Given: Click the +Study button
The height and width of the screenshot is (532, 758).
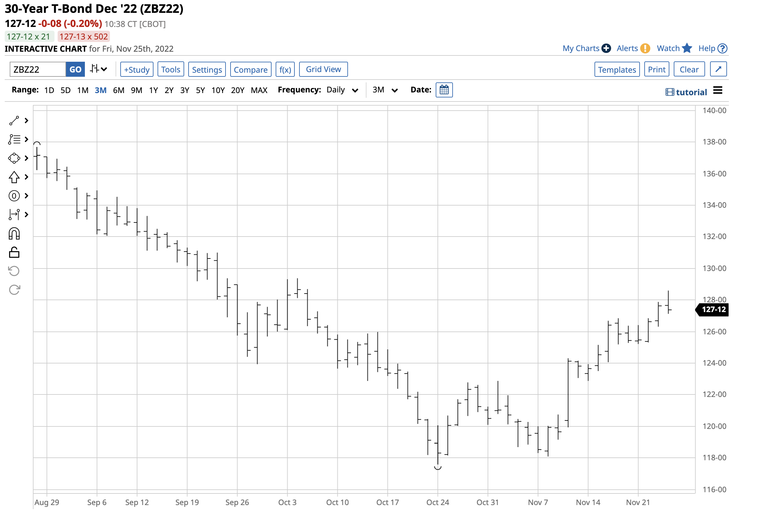Looking at the screenshot, I should pyautogui.click(x=137, y=69).
